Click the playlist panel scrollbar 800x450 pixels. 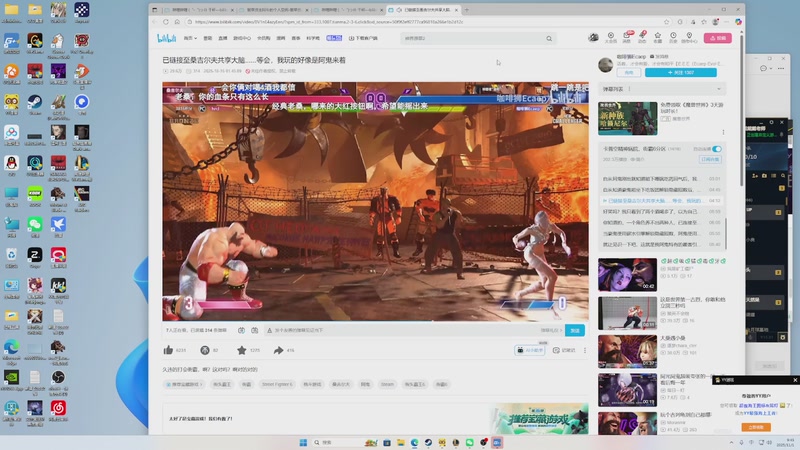(725, 234)
